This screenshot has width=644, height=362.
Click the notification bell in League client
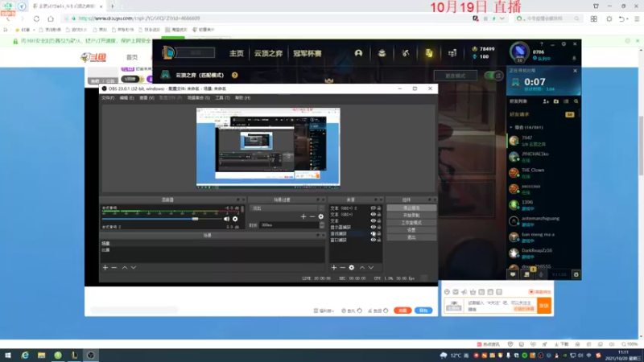click(574, 58)
